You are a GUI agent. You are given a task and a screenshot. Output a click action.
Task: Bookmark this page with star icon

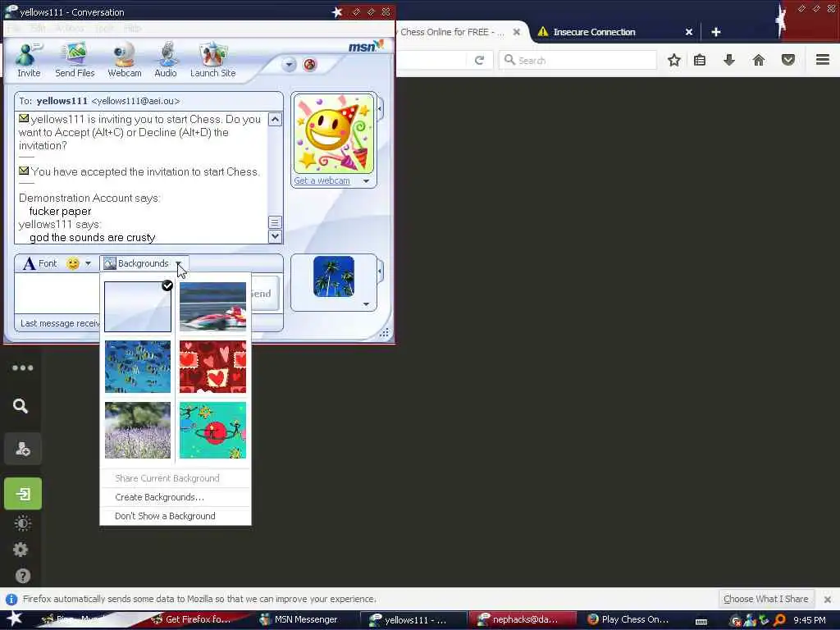click(674, 60)
